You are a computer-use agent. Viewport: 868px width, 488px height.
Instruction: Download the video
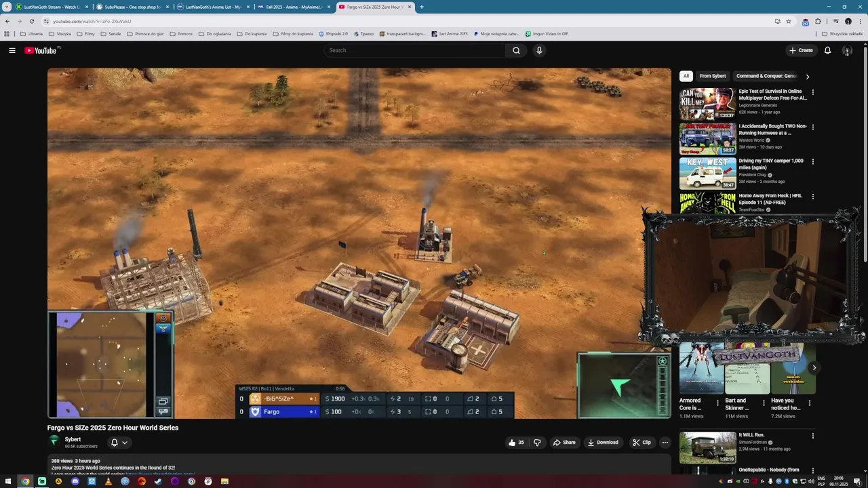click(603, 443)
